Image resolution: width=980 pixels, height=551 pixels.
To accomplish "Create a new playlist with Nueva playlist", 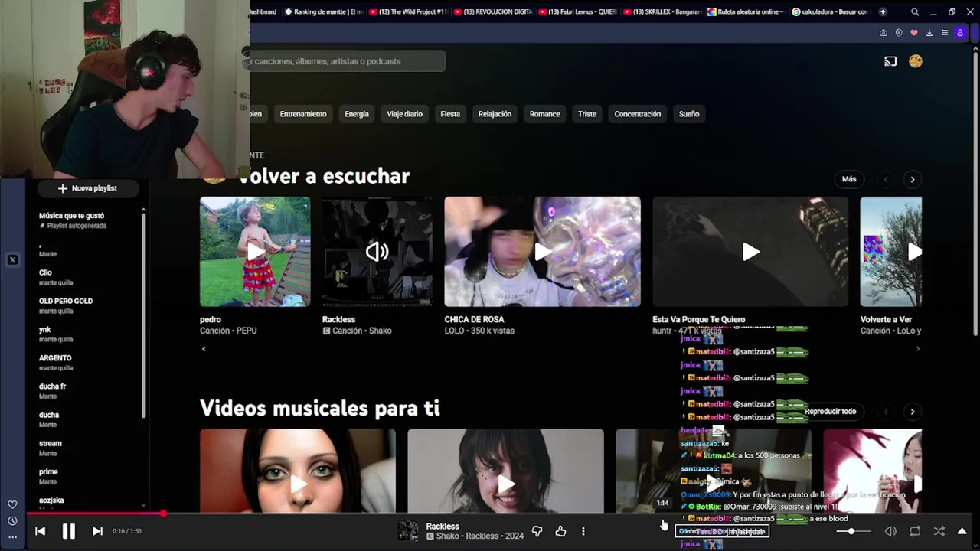I will coord(87,188).
